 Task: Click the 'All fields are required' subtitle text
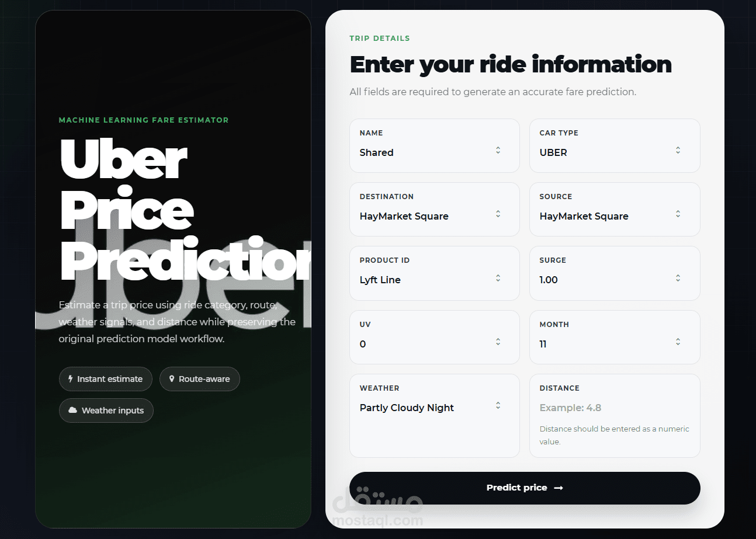click(x=493, y=92)
